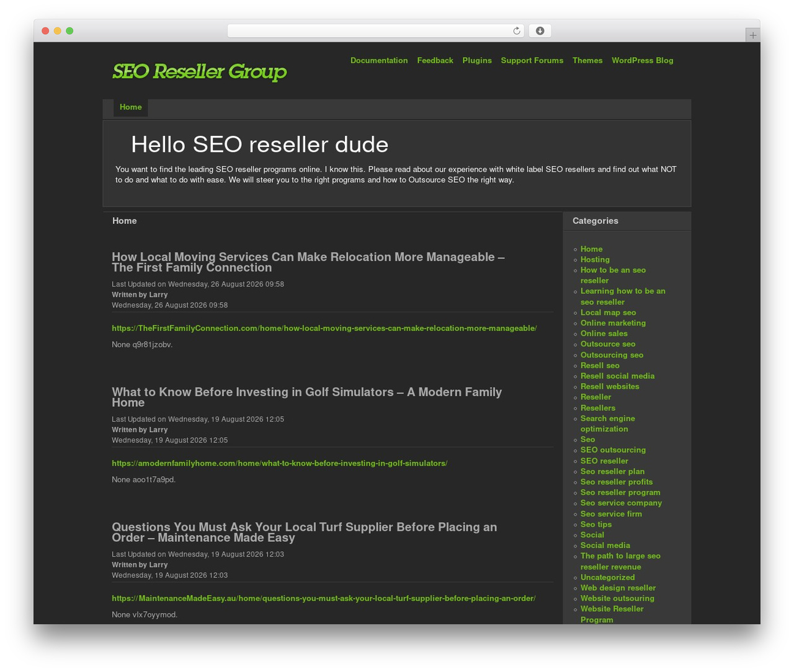
Task: Open the Seo service company category
Action: point(621,503)
